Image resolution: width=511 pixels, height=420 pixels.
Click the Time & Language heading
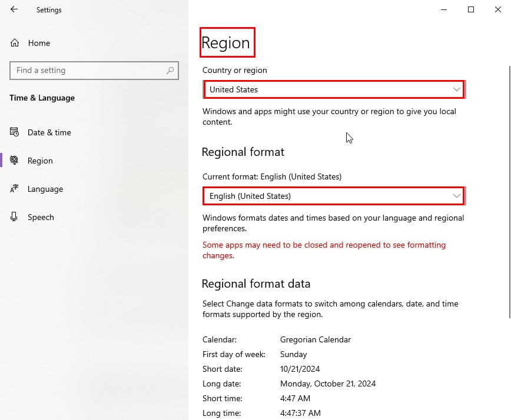(x=42, y=98)
